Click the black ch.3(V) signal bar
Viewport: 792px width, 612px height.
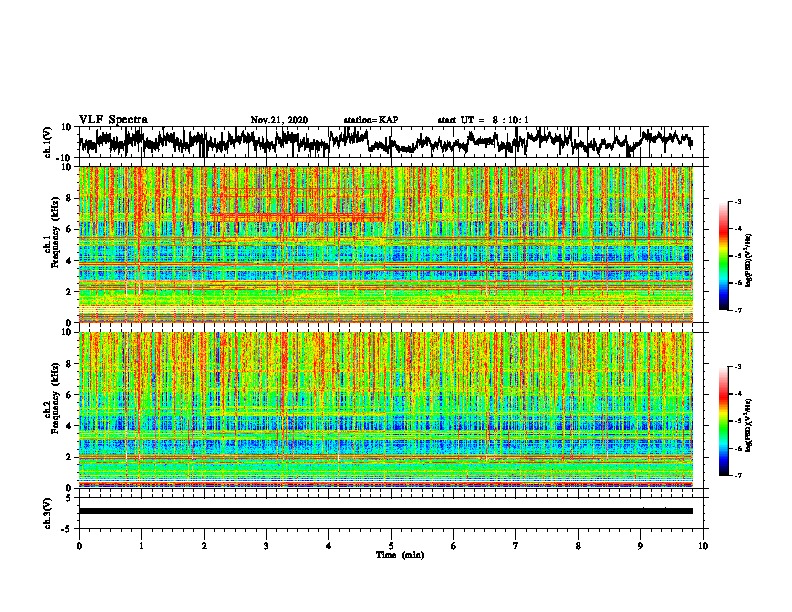pos(386,511)
